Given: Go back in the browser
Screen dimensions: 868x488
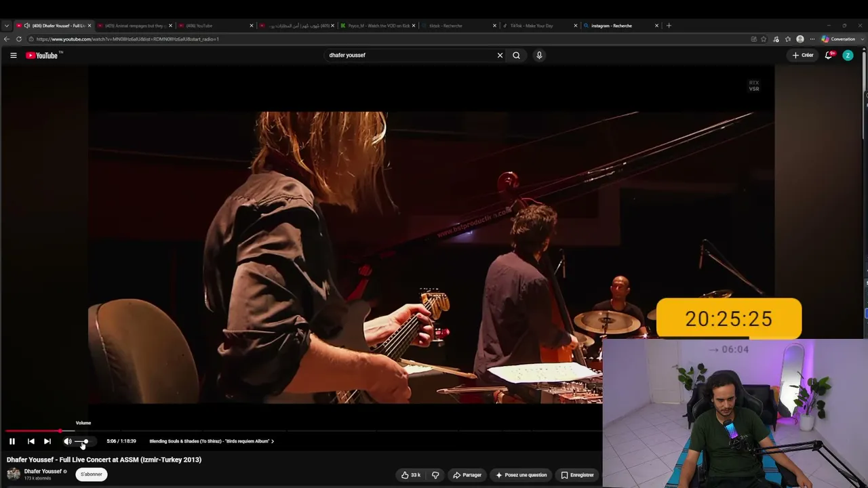Looking at the screenshot, I should (x=6, y=39).
